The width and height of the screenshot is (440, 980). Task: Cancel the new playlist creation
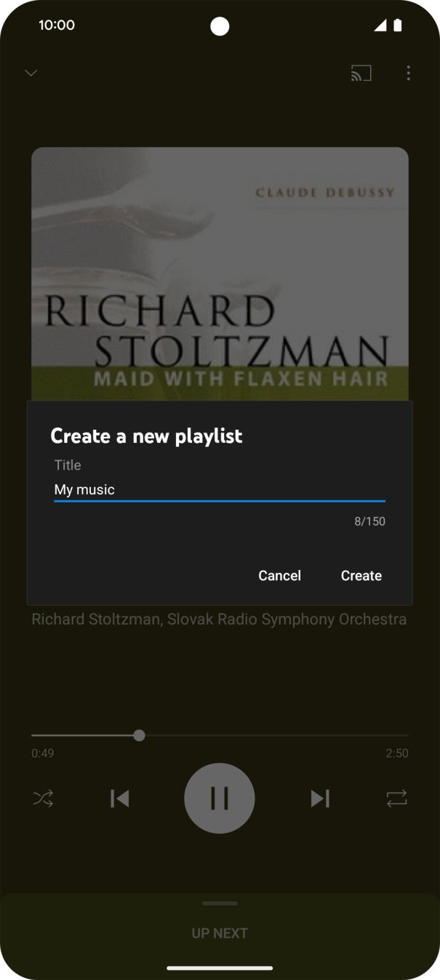pos(279,575)
